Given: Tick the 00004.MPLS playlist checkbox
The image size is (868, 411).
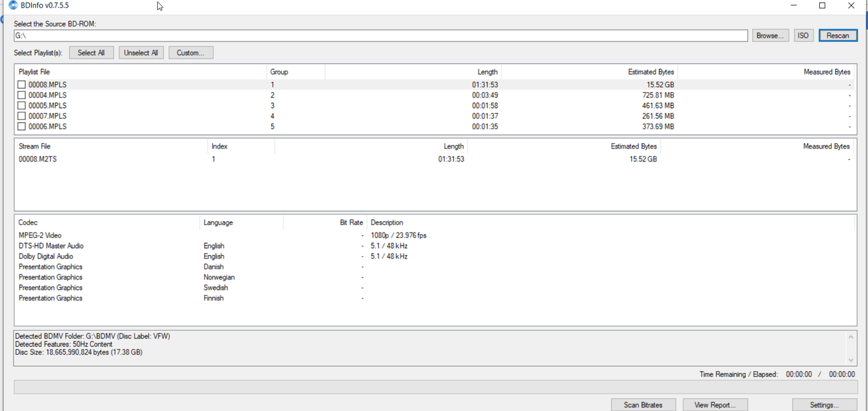Looking at the screenshot, I should pos(22,96).
